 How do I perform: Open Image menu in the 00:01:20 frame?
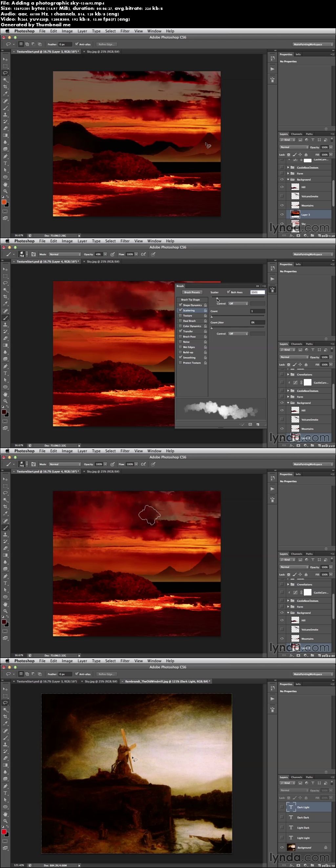point(67,31)
